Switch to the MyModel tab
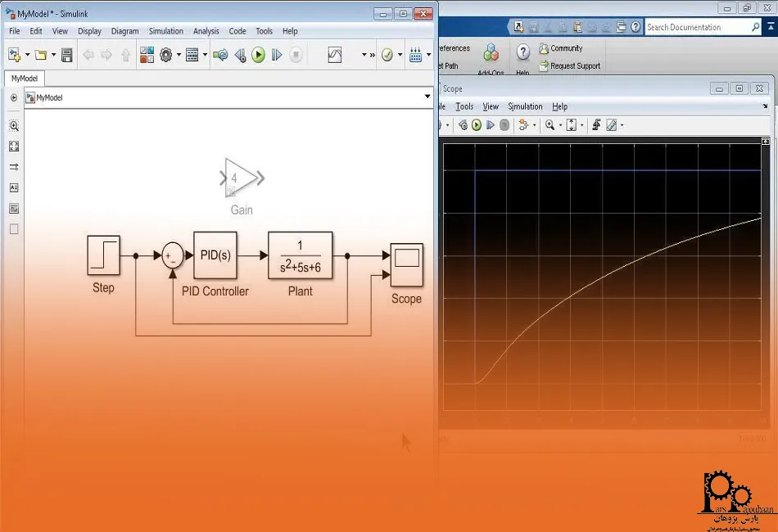 (25, 78)
